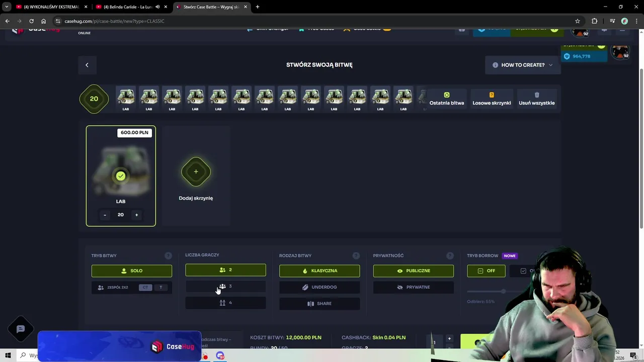
Task: Open the browser tab search dropdown
Action: click(x=7, y=7)
